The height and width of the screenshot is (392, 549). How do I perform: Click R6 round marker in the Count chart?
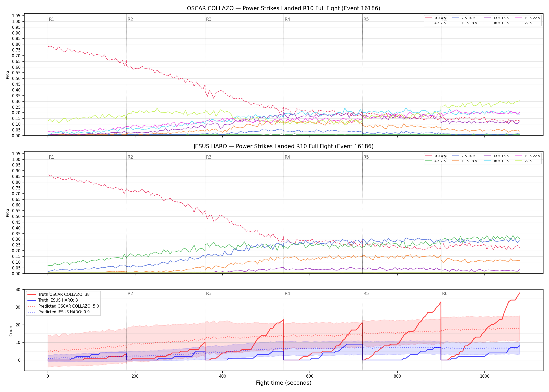[445, 293]
